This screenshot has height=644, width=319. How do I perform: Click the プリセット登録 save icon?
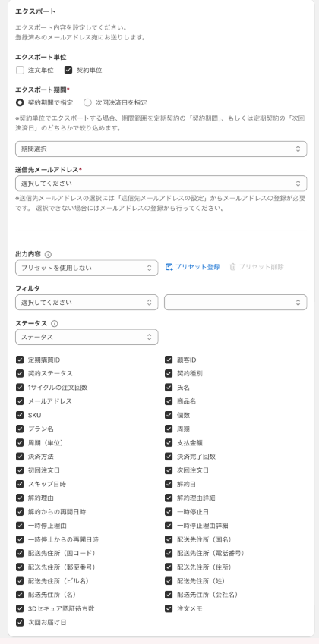169,267
